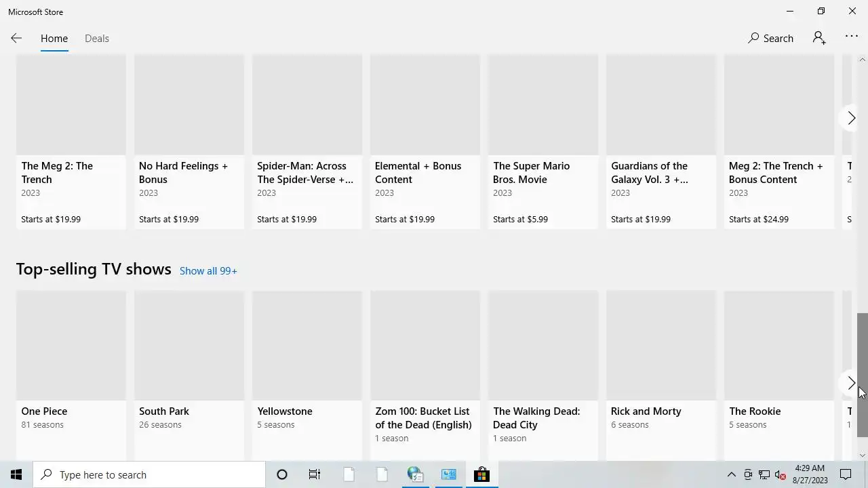Open Task View in taskbar
Image resolution: width=868 pixels, height=488 pixels.
tap(315, 474)
